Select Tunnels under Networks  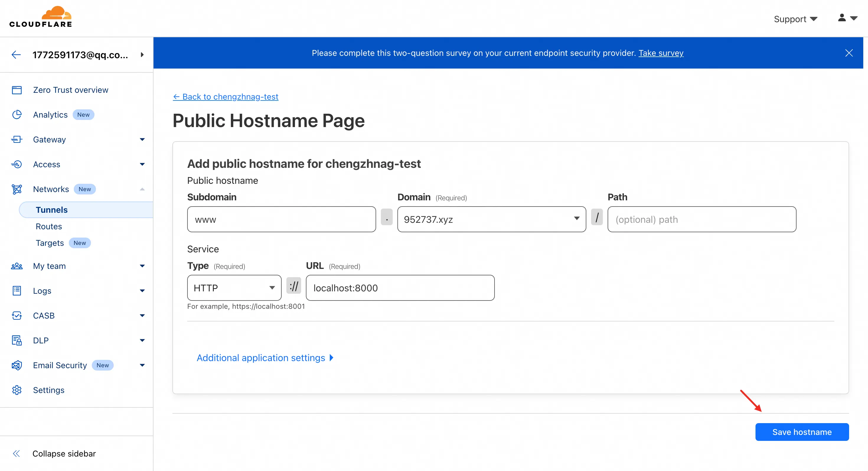(86, 210)
